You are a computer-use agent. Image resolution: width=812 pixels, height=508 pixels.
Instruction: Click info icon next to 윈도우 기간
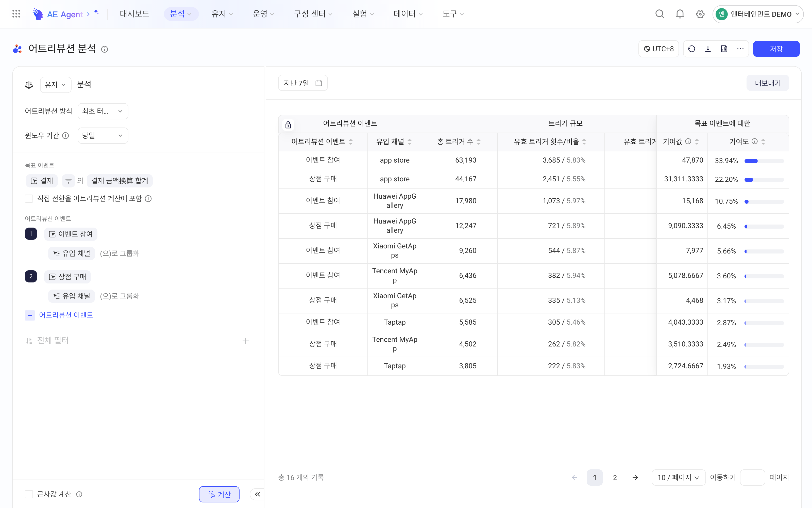(x=65, y=135)
